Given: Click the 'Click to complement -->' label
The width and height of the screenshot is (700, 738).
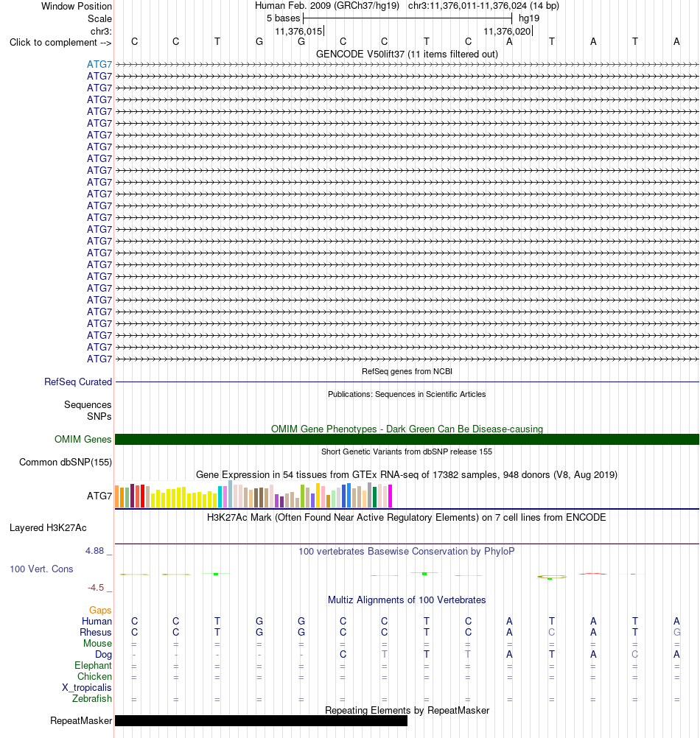Looking at the screenshot, I should pos(60,43).
